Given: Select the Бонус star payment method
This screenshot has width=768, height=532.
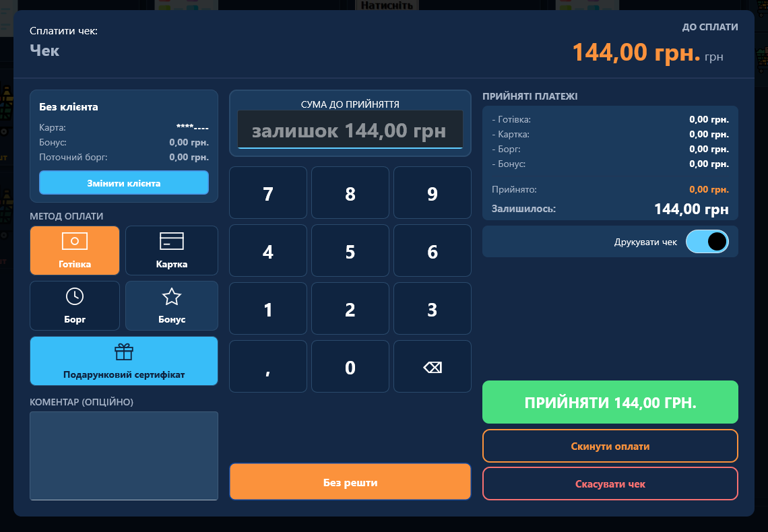Looking at the screenshot, I should point(171,306).
